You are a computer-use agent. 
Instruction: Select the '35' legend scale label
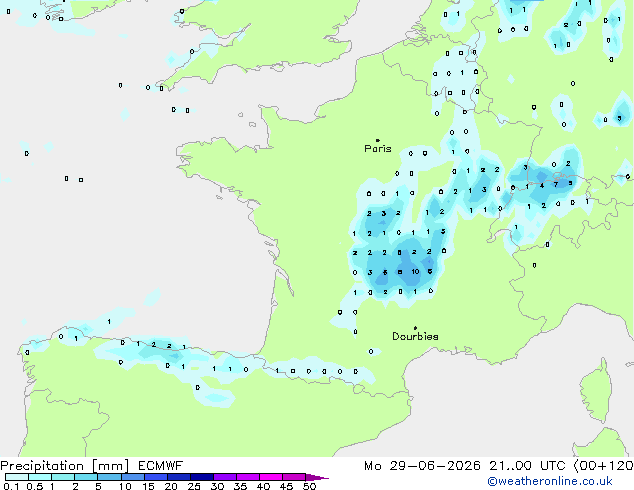click(240, 486)
